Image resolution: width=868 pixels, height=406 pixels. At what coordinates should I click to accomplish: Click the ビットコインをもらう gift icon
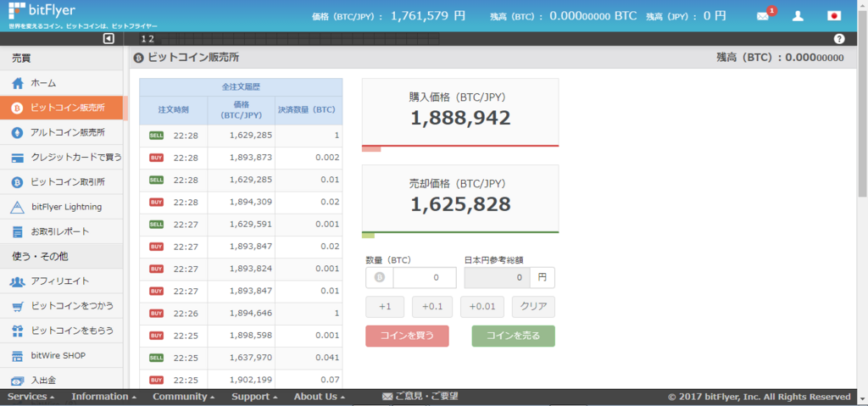(x=18, y=331)
